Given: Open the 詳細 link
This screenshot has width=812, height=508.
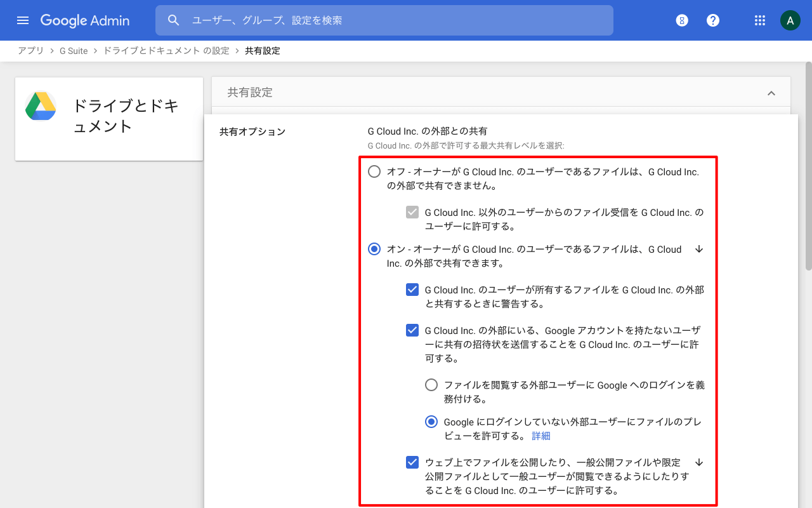Looking at the screenshot, I should tap(541, 436).
